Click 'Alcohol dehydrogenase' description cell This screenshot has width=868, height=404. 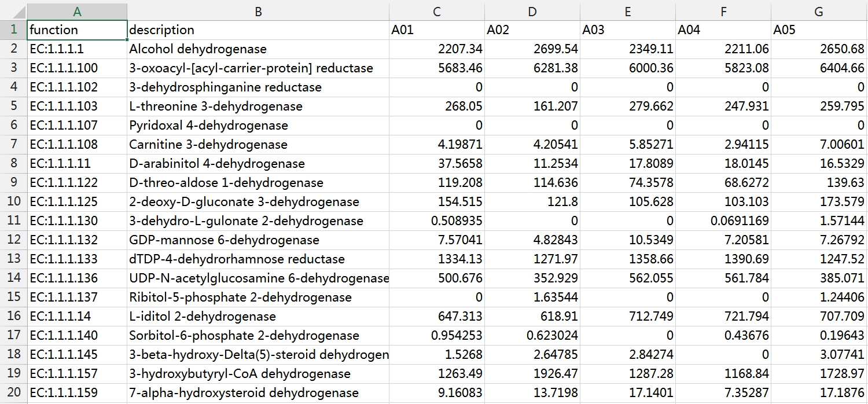(x=258, y=49)
